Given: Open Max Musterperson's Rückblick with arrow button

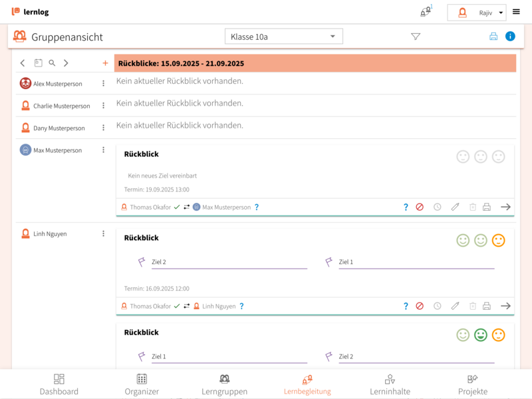Looking at the screenshot, I should tap(505, 207).
